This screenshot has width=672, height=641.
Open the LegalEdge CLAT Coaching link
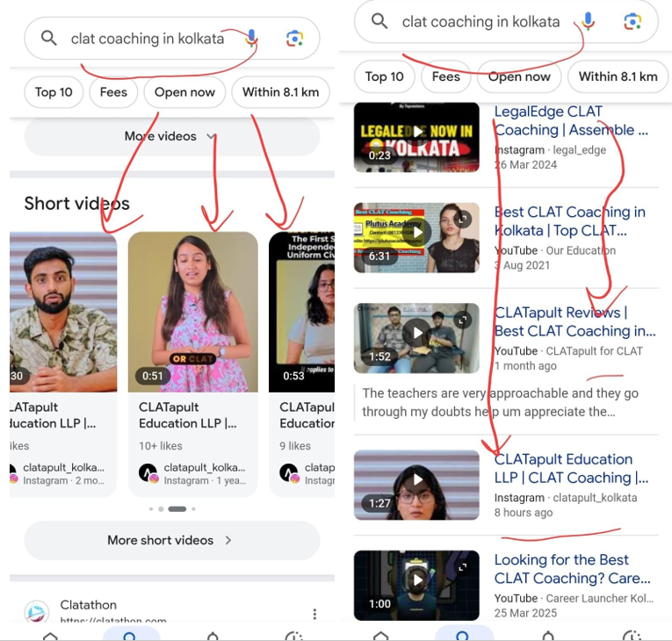point(570,121)
